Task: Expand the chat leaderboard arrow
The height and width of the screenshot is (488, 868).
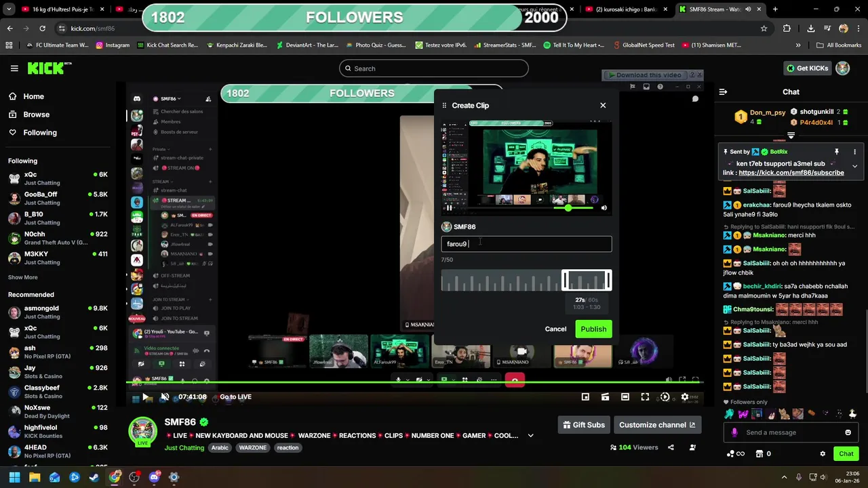Action: tap(791, 136)
